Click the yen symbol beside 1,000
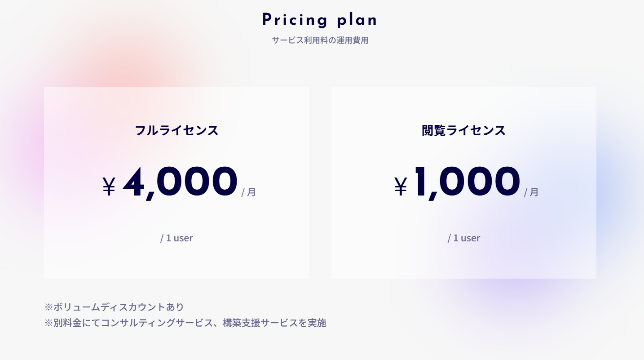 [x=401, y=186]
